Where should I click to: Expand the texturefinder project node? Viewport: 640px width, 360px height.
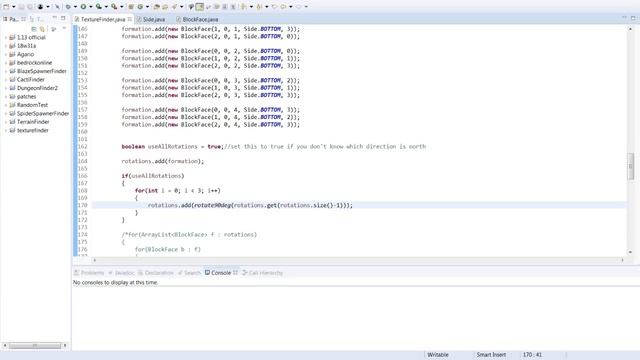point(6,130)
